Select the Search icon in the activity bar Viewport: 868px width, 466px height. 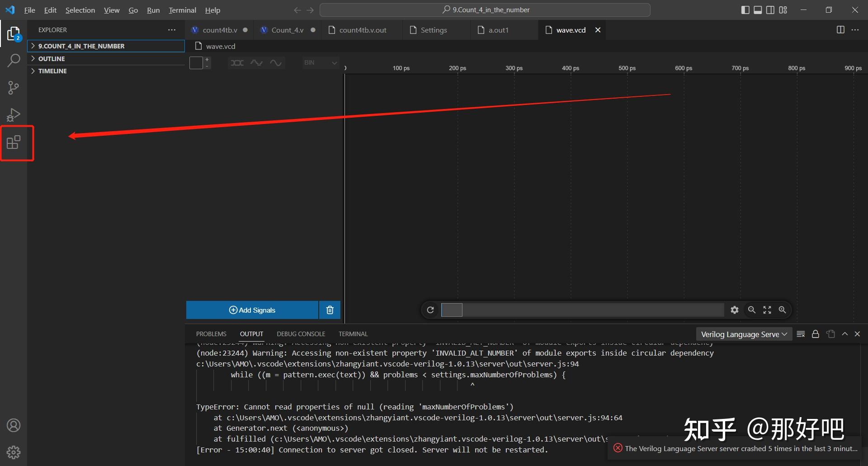(14, 60)
